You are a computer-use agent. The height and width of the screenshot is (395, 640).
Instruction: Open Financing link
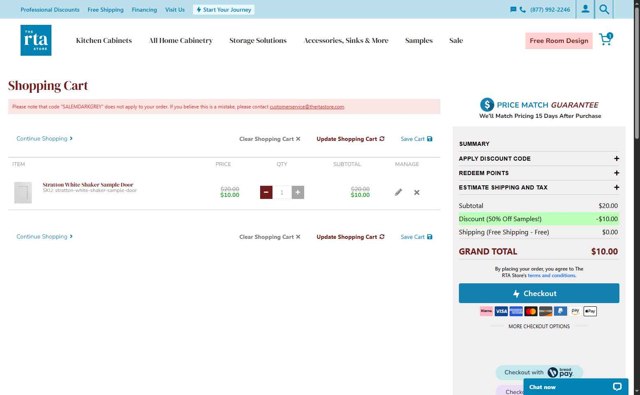click(x=144, y=9)
